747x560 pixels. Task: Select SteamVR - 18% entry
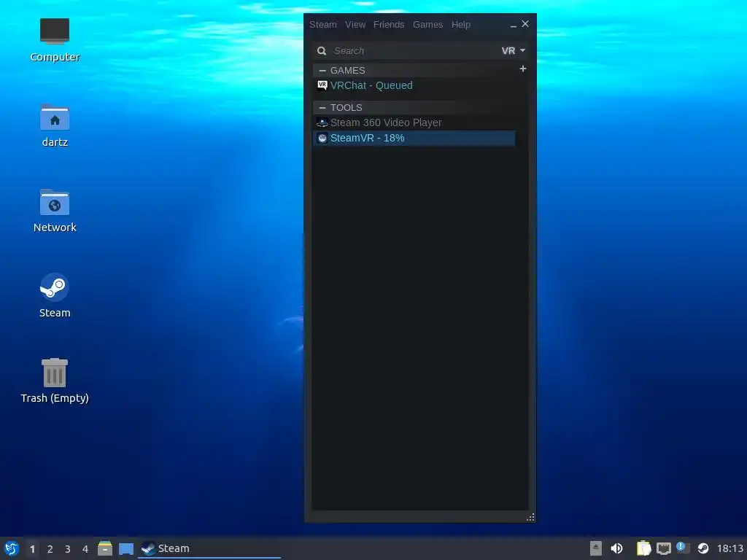pyautogui.click(x=414, y=138)
